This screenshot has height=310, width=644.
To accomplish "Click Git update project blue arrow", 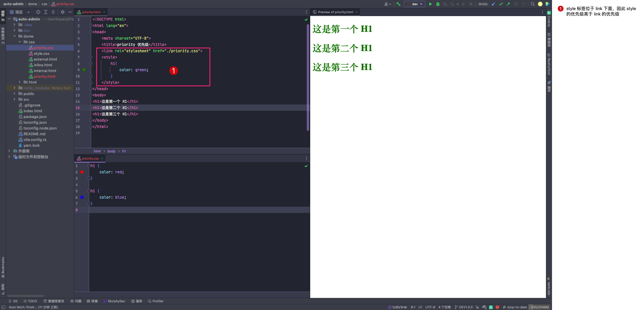I will click(x=493, y=4).
